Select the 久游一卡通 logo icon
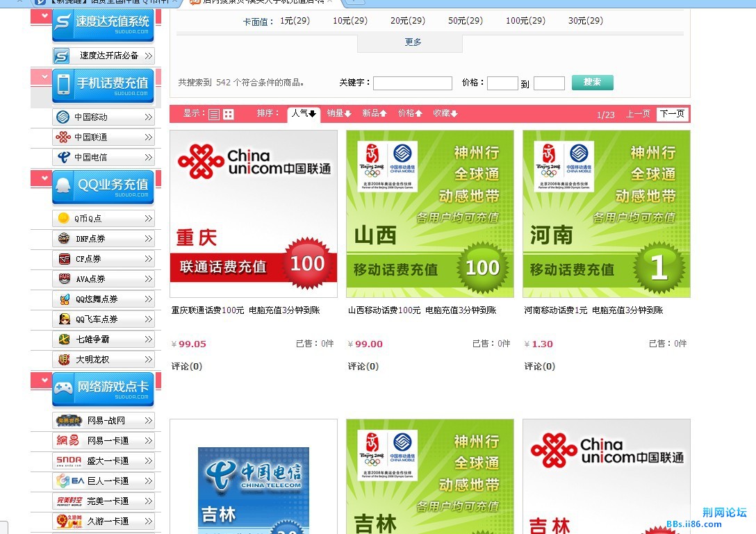 click(x=69, y=522)
